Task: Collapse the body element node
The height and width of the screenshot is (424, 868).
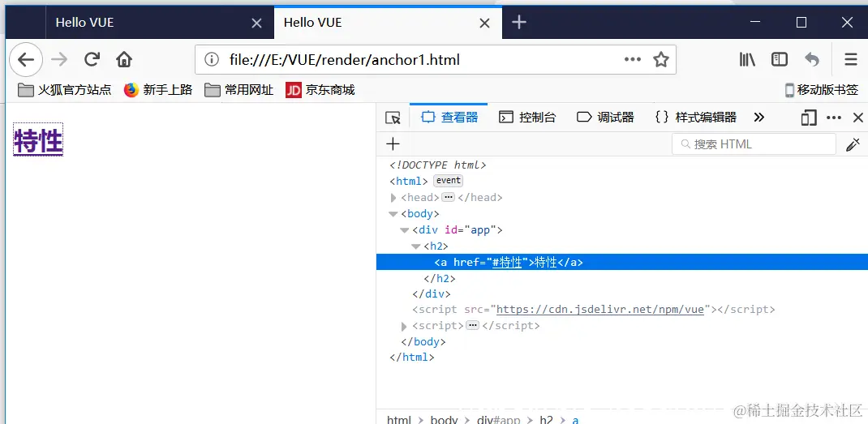Action: click(x=393, y=214)
